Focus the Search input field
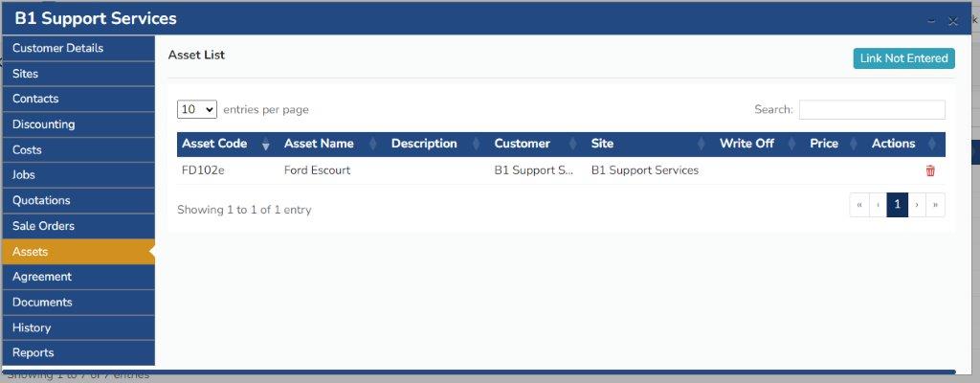This screenshot has height=383, width=980. tap(872, 109)
